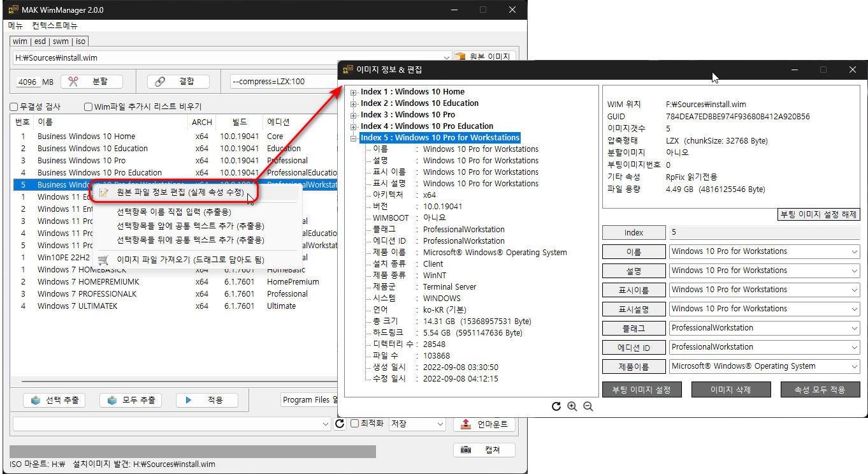Click the zoom in magnifier below the tree
868x474 pixels.
572,406
